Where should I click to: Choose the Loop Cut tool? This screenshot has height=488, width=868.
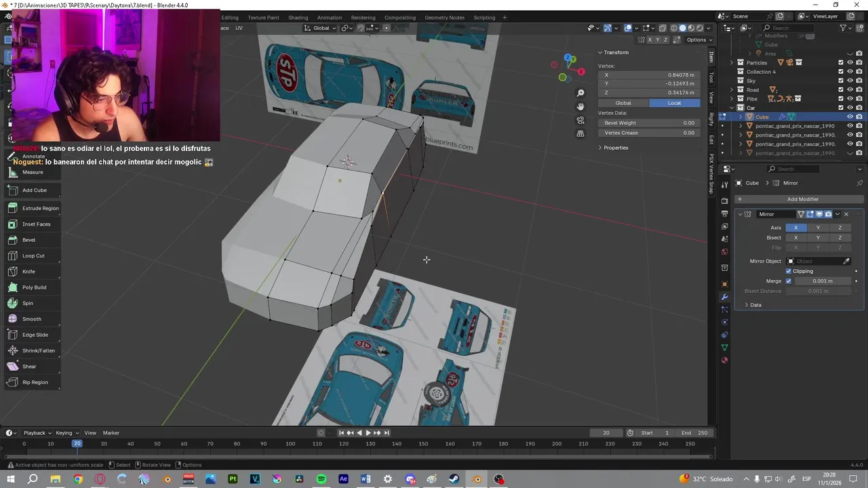(x=33, y=256)
